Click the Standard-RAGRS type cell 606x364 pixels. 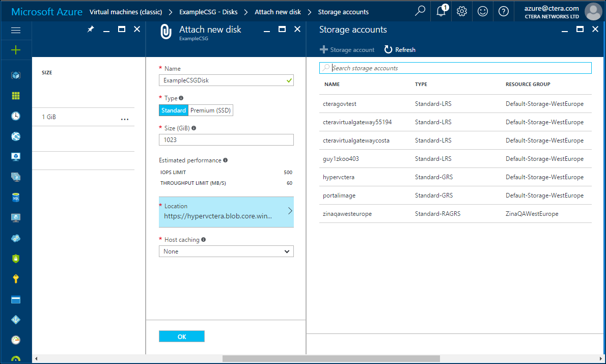[437, 214]
